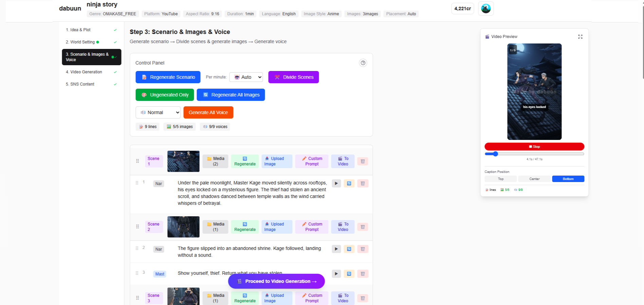Play the voice for line 3
Image resolution: width=644 pixels, height=305 pixels.
coord(336,274)
